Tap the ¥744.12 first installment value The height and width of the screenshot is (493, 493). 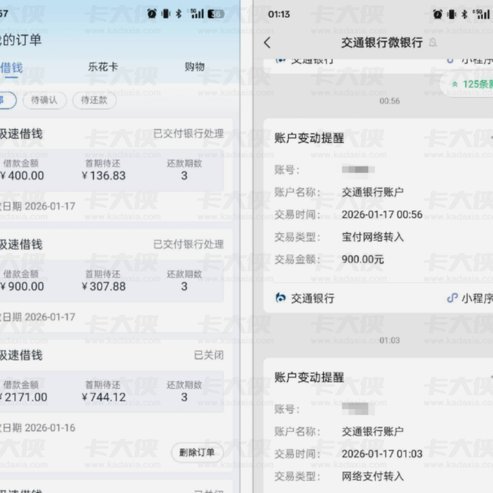[104, 397]
